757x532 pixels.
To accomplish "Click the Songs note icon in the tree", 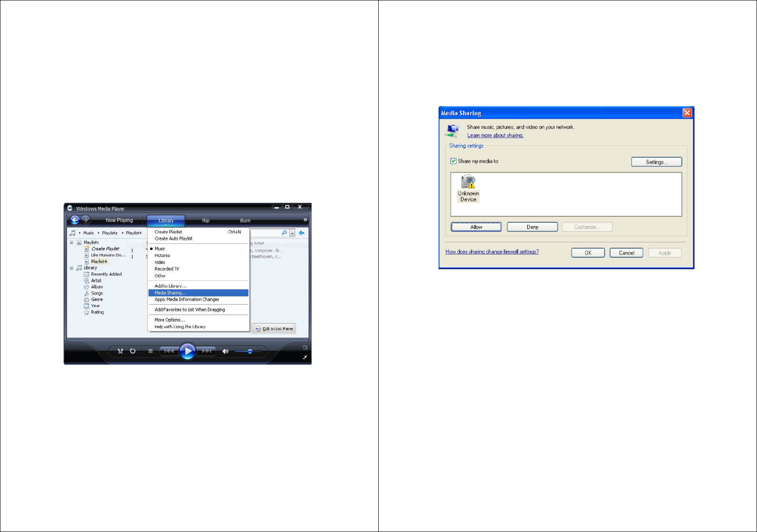I will [86, 293].
